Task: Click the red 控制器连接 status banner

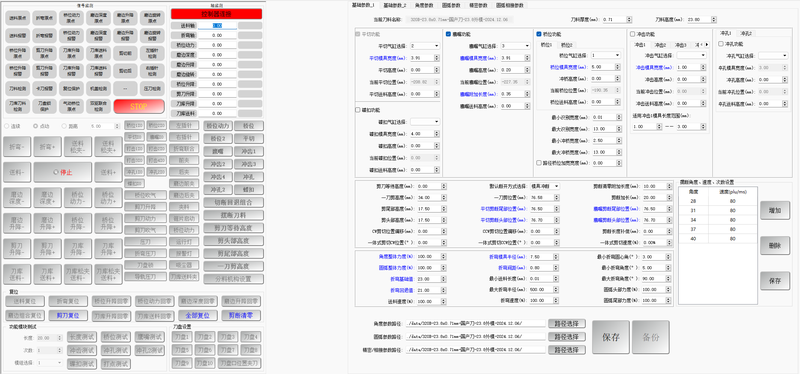Action: point(216,14)
